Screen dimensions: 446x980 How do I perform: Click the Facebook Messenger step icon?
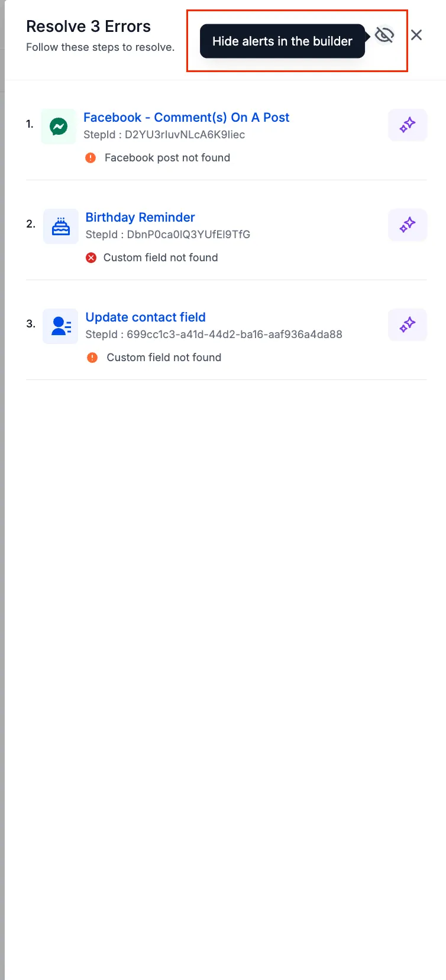[x=59, y=126]
